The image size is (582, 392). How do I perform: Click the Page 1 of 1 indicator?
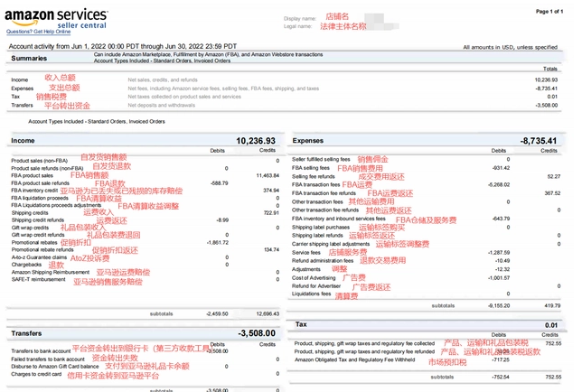pyautogui.click(x=549, y=12)
